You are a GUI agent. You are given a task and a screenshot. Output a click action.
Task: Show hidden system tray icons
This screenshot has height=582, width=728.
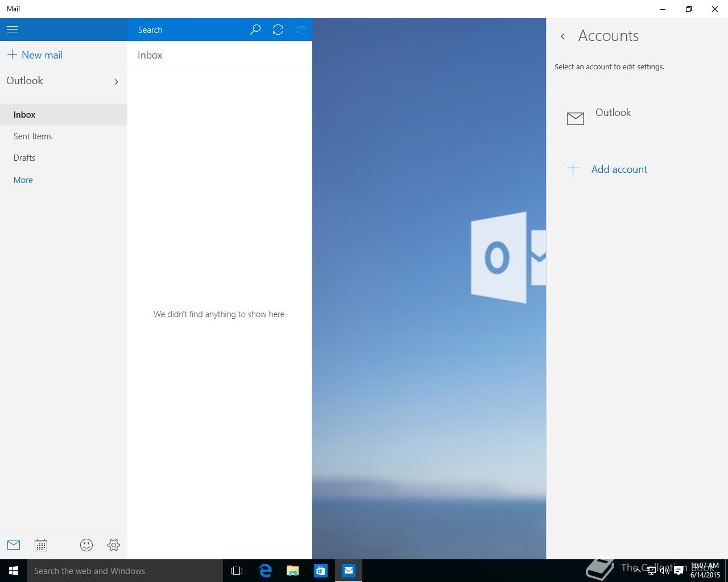pyautogui.click(x=637, y=570)
